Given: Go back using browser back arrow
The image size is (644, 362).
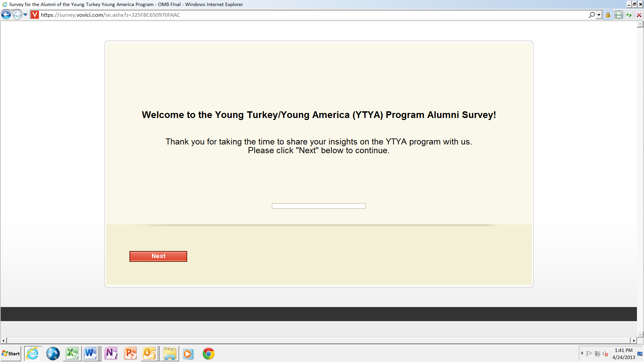Looking at the screenshot, I should click(6, 15).
